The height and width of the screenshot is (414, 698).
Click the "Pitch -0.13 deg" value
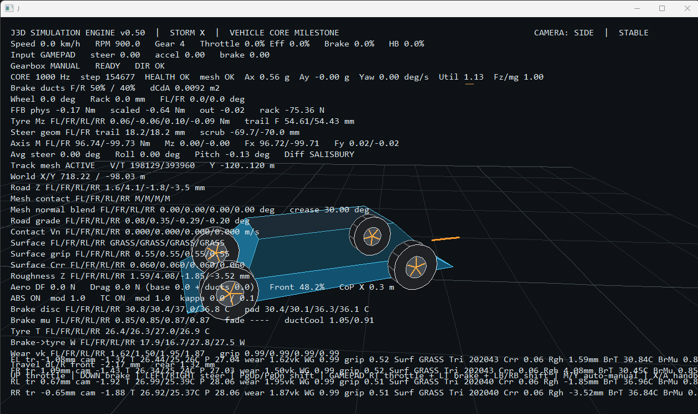(232, 154)
